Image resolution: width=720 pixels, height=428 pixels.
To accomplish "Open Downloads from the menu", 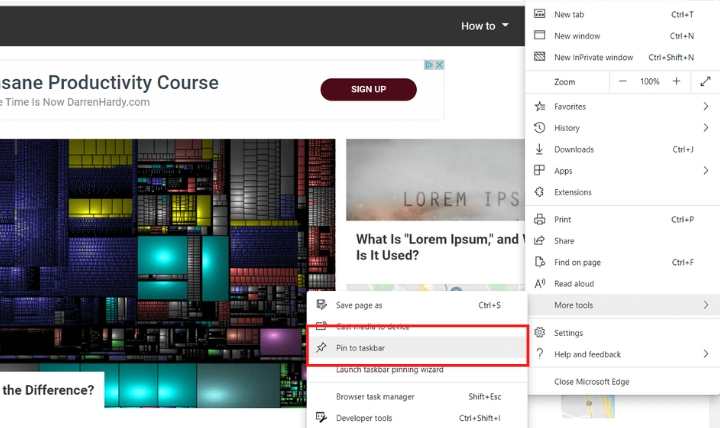I will (x=622, y=149).
